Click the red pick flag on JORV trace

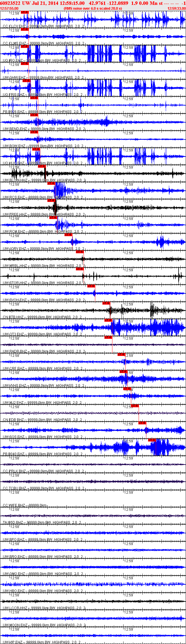pos(68,235)
